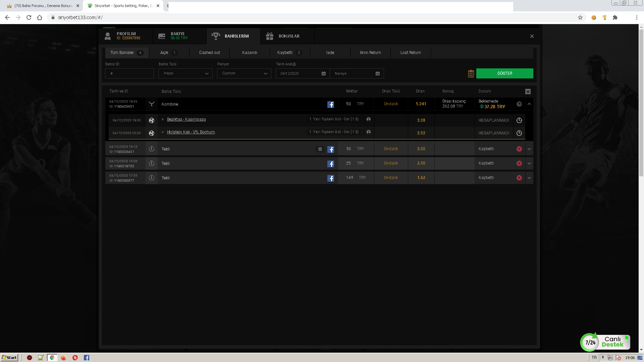644x362 pixels.
Task: Toggle expand-all arrow in table header
Action: coord(528,92)
